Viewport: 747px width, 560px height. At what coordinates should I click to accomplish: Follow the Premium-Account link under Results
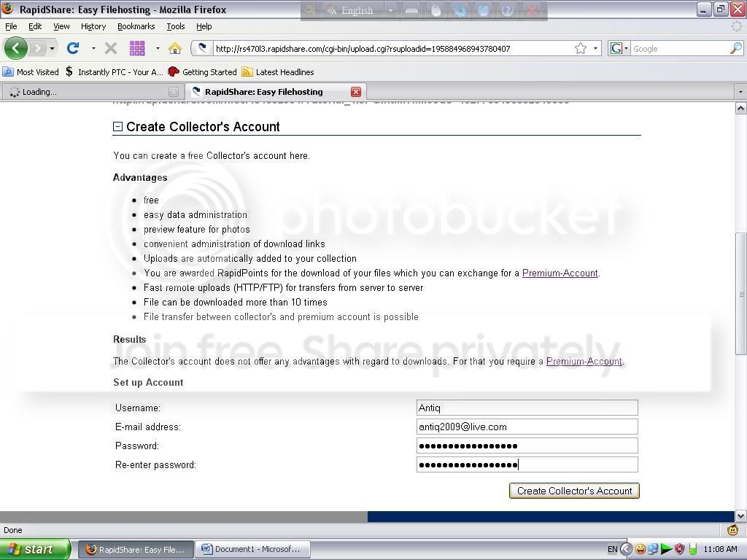584,362
